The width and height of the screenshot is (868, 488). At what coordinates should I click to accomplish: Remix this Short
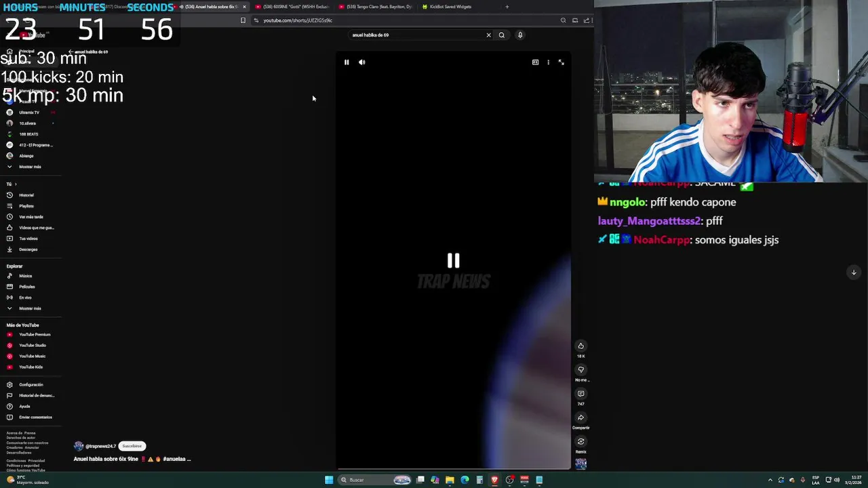[x=580, y=442]
